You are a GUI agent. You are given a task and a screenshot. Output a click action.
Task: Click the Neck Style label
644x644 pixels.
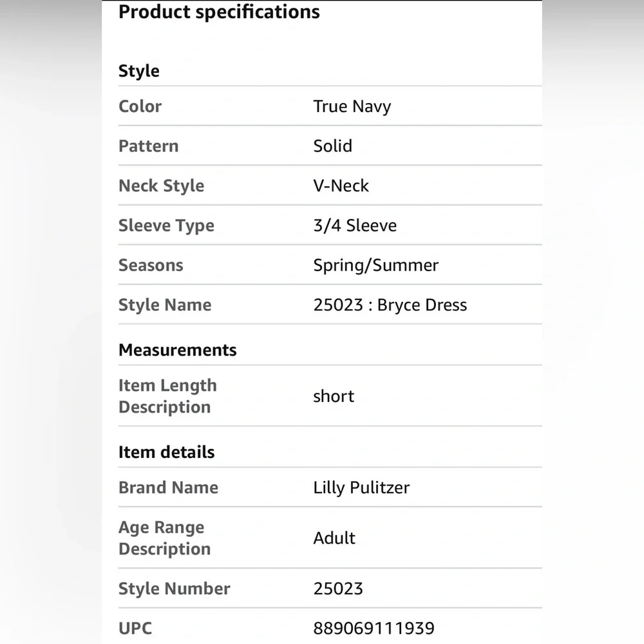[x=161, y=186]
